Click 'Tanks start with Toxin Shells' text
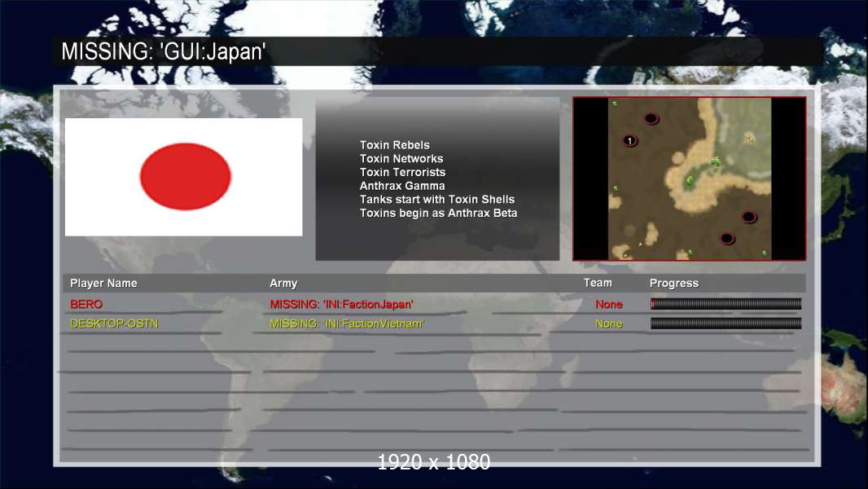This screenshot has height=489, width=868. point(437,200)
